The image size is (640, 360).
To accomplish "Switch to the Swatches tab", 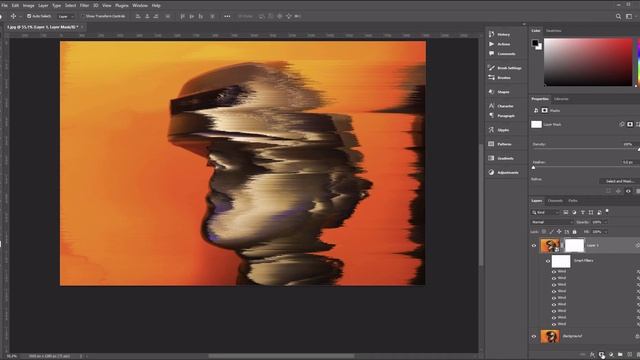I will (x=553, y=31).
